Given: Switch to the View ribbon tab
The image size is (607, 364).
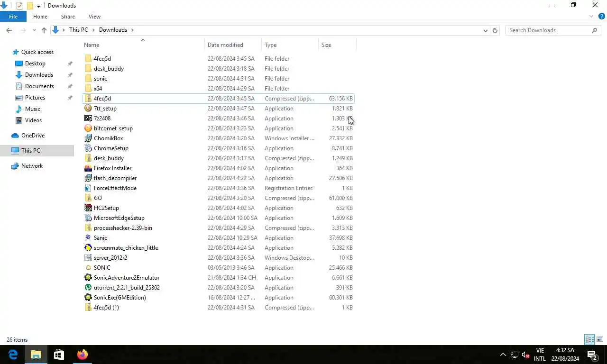Looking at the screenshot, I should [x=94, y=17].
